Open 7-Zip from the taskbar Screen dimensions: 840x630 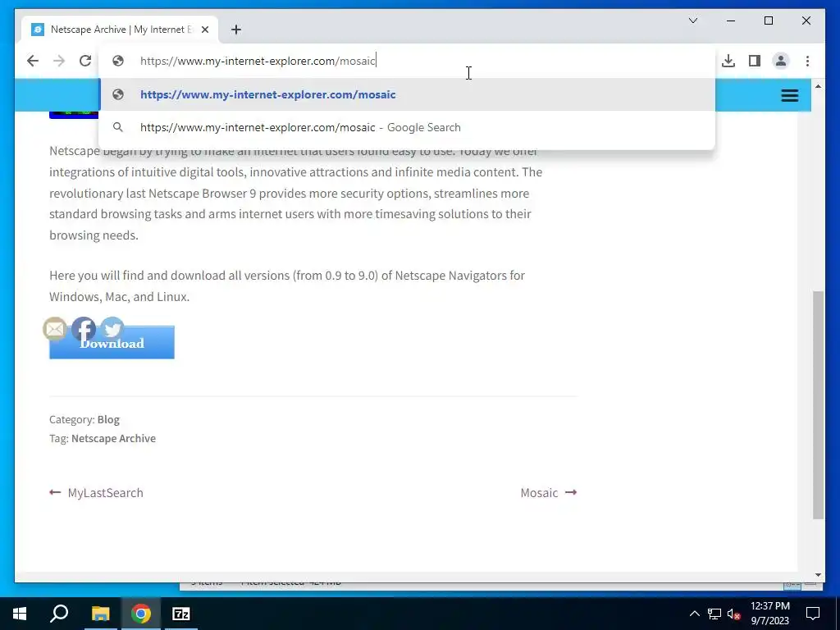click(x=181, y=614)
